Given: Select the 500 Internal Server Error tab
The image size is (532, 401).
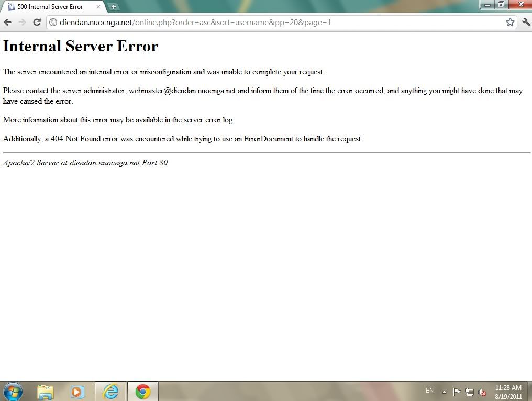Looking at the screenshot, I should click(50, 7).
